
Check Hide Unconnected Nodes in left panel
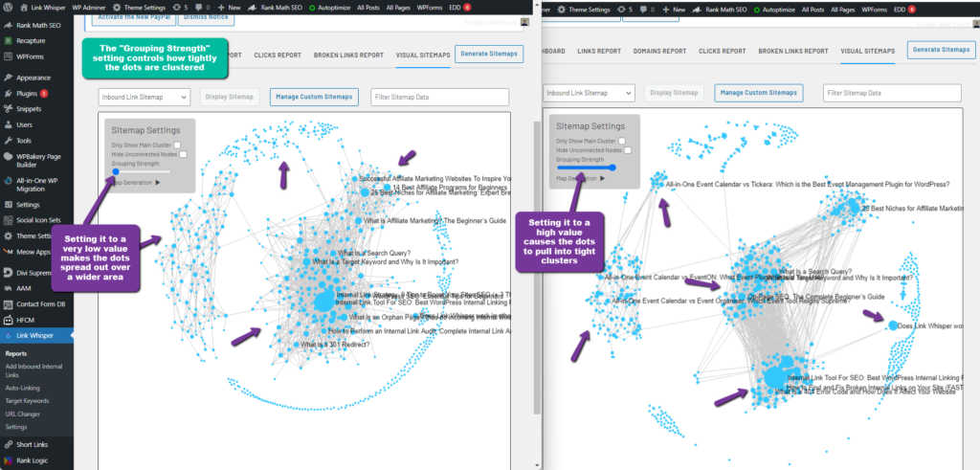tap(184, 153)
